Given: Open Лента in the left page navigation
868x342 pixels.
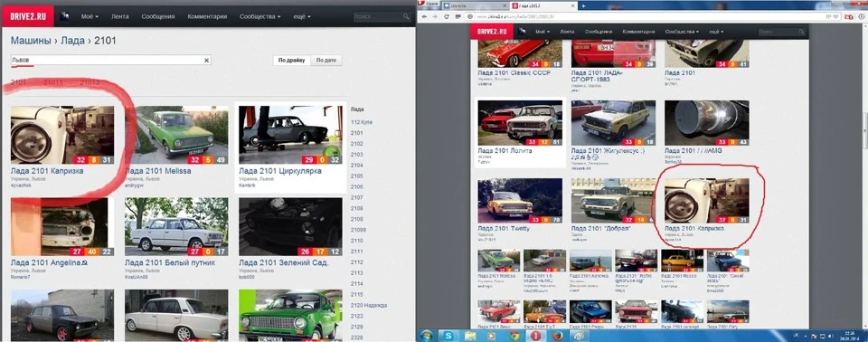Looking at the screenshot, I should click(x=120, y=16).
